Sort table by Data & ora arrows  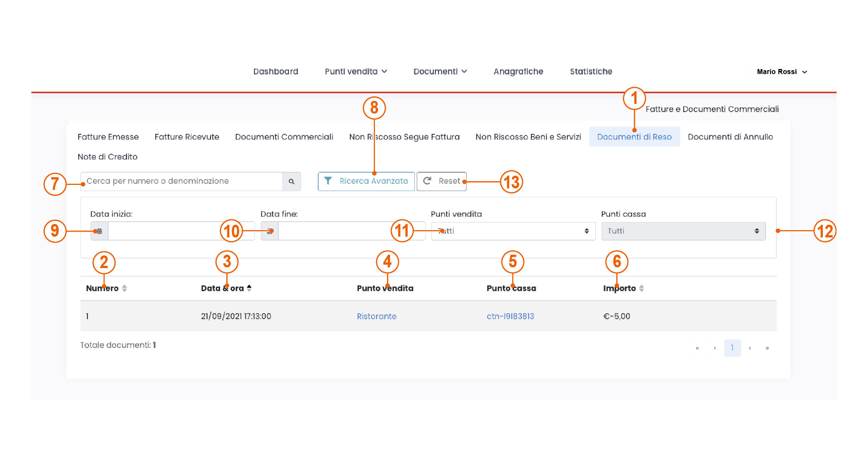coord(249,288)
